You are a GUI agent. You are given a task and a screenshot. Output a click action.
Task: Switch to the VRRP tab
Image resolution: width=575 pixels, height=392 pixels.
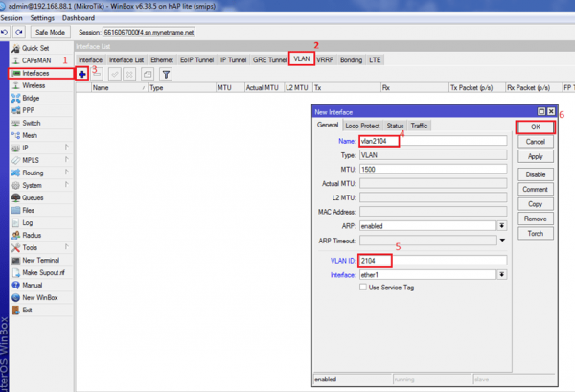tap(325, 59)
